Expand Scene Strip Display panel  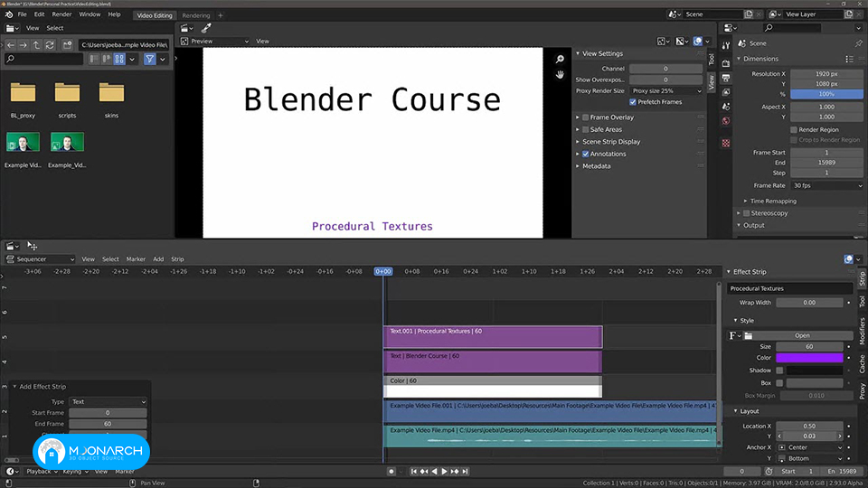(x=611, y=142)
